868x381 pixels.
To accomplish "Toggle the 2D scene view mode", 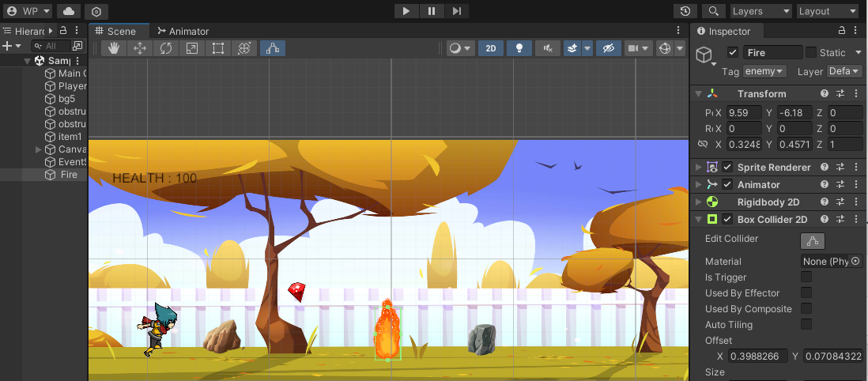I will pos(490,48).
